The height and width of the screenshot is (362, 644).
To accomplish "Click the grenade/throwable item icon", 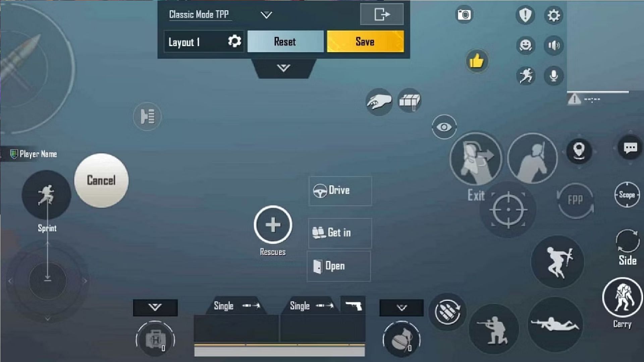I will click(x=400, y=340).
